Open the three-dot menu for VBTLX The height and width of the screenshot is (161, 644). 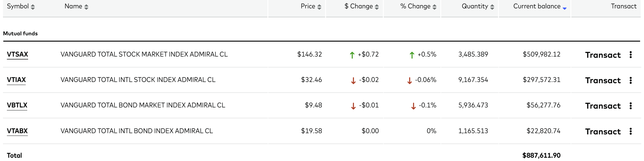(x=631, y=106)
